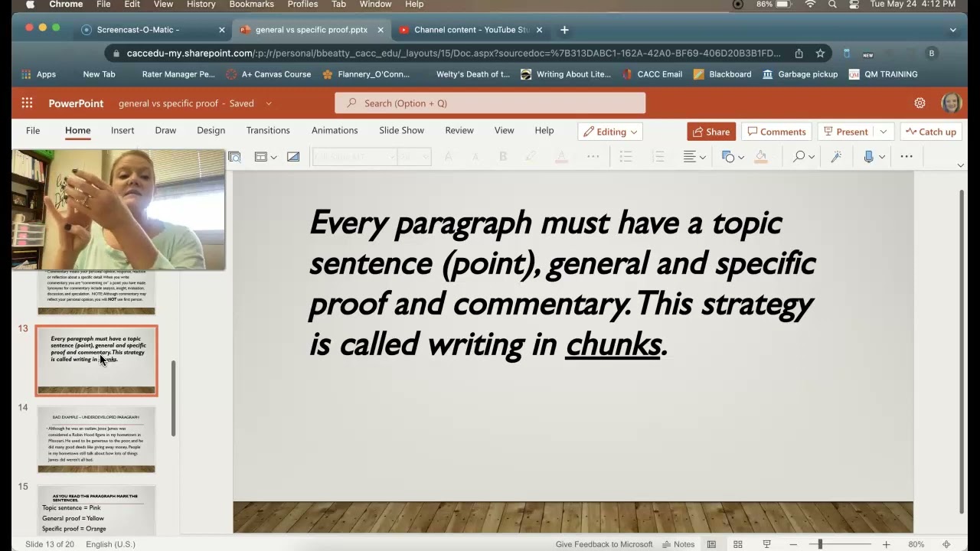Screen dimensions: 980x551
Task: Expand Present options dropdown arrow
Action: [883, 132]
